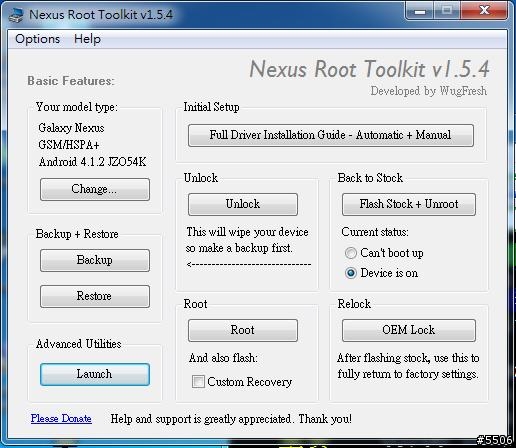Click the Nexus Root Toolkit title bar icon
This screenshot has height=448, width=516.
(16, 15)
